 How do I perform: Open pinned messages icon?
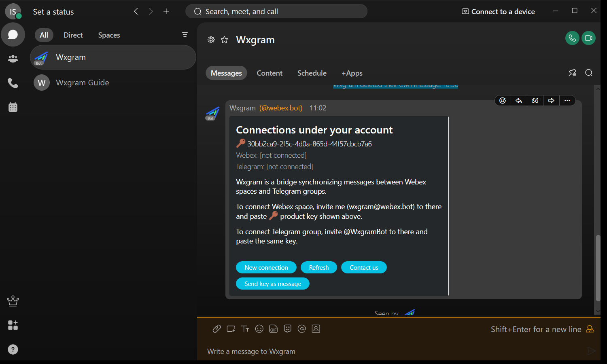tap(572, 73)
